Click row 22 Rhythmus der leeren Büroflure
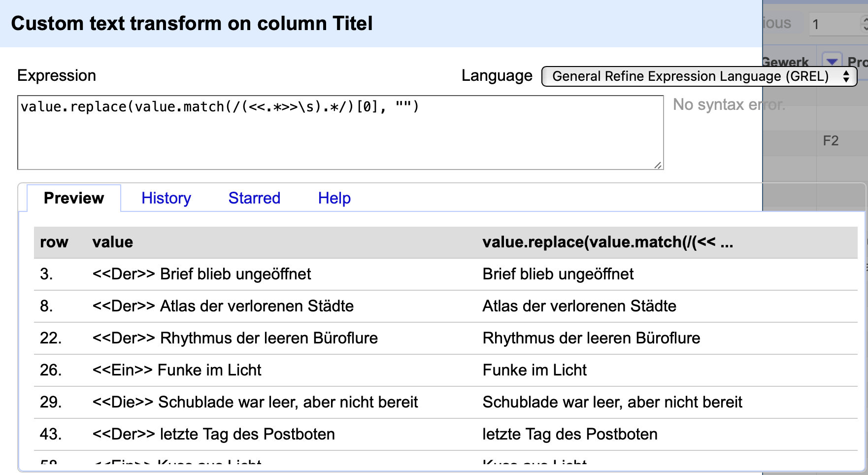This screenshot has height=475, width=868. point(446,338)
